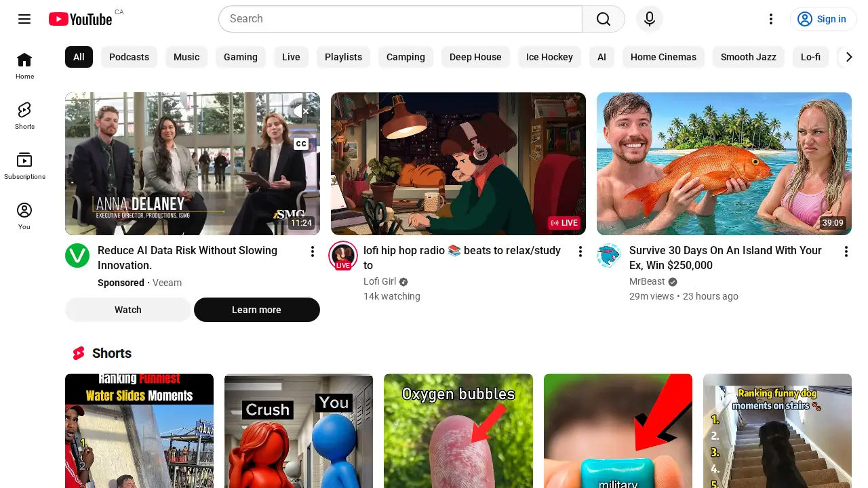
Task: Filter by Smooth Jazz chip
Action: 749,57
